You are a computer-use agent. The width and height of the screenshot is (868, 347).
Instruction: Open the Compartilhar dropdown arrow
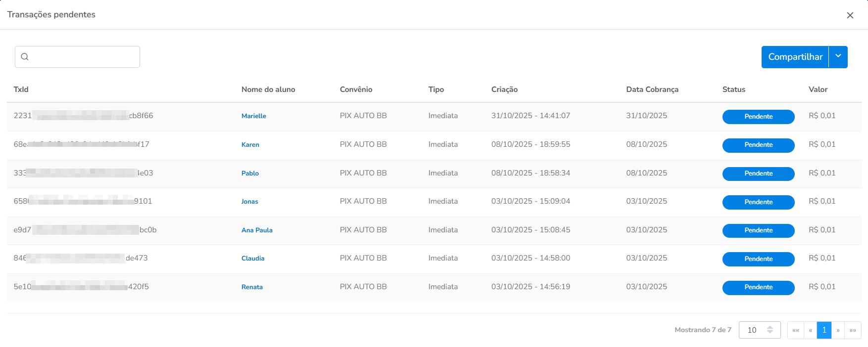tap(838, 57)
